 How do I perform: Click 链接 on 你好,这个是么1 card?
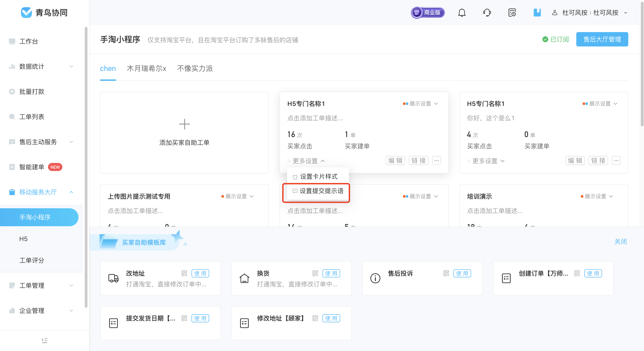tap(598, 161)
